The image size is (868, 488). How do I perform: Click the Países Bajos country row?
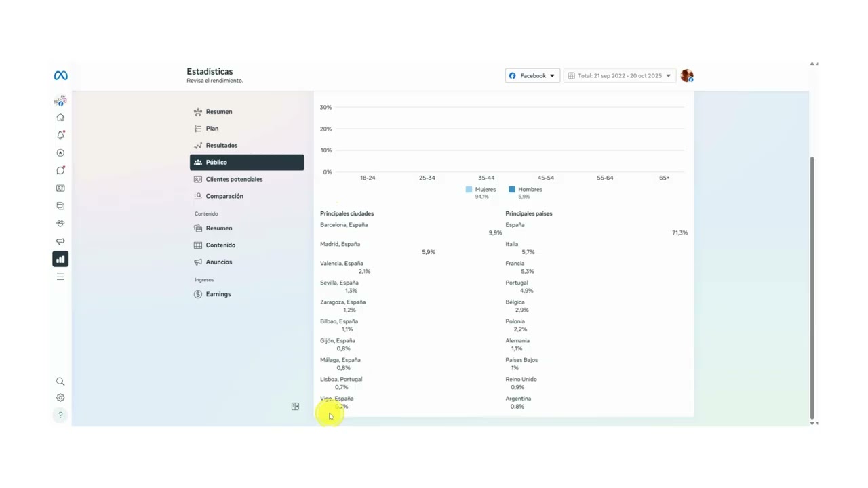(x=597, y=364)
